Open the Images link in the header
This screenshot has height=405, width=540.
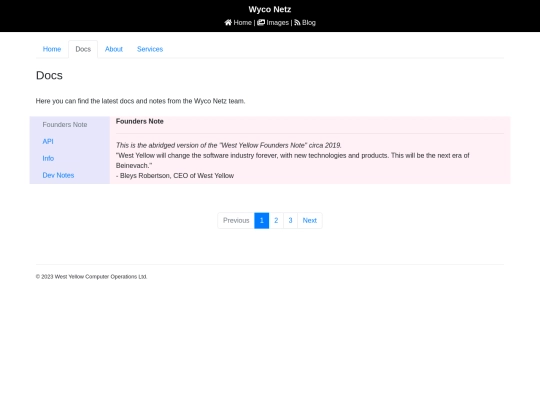(x=277, y=22)
